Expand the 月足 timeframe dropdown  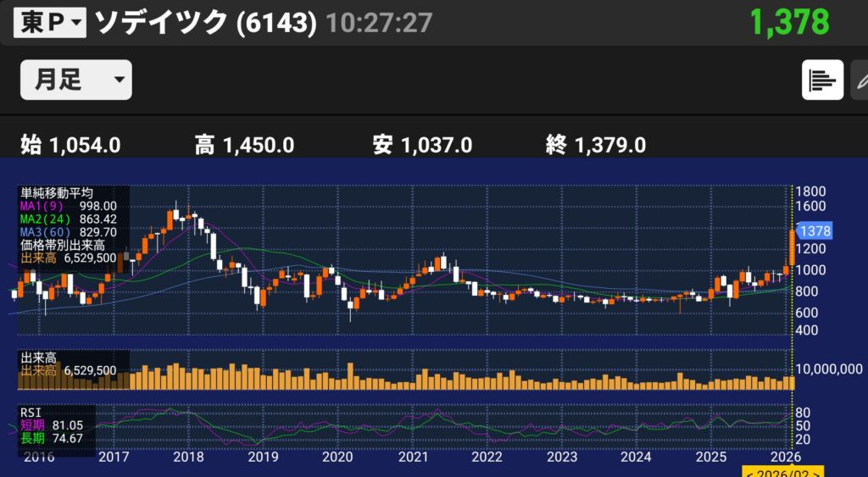point(75,80)
